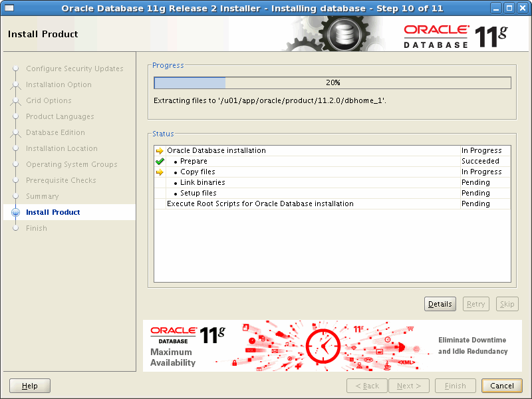Cancel the installation
532x399 pixels.
(502, 386)
